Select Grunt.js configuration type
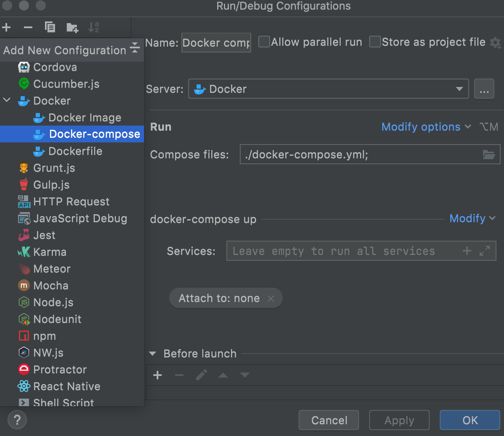 click(72, 168)
